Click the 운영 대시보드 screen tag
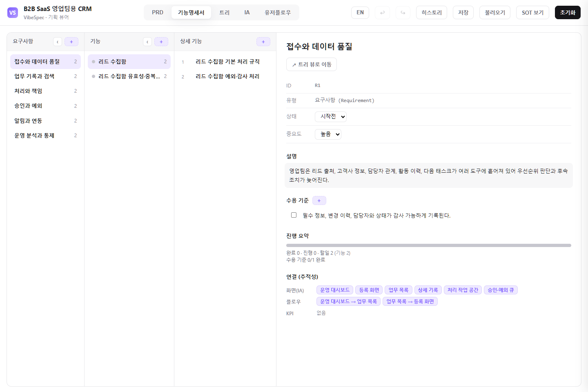This screenshot has height=392, width=588. coord(335,290)
